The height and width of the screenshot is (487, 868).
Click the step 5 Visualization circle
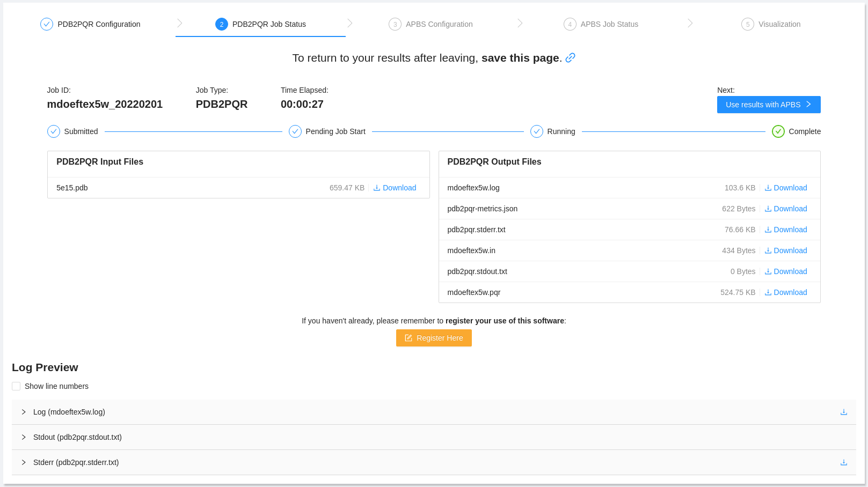(748, 24)
